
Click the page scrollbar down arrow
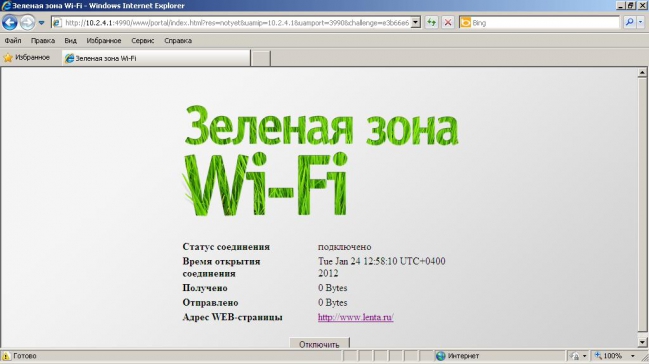642,342
